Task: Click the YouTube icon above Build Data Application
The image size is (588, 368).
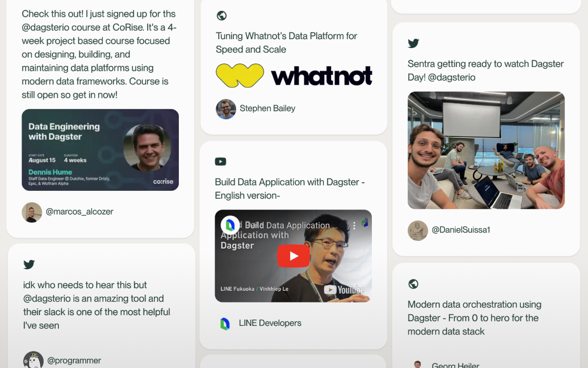Action: tap(220, 161)
